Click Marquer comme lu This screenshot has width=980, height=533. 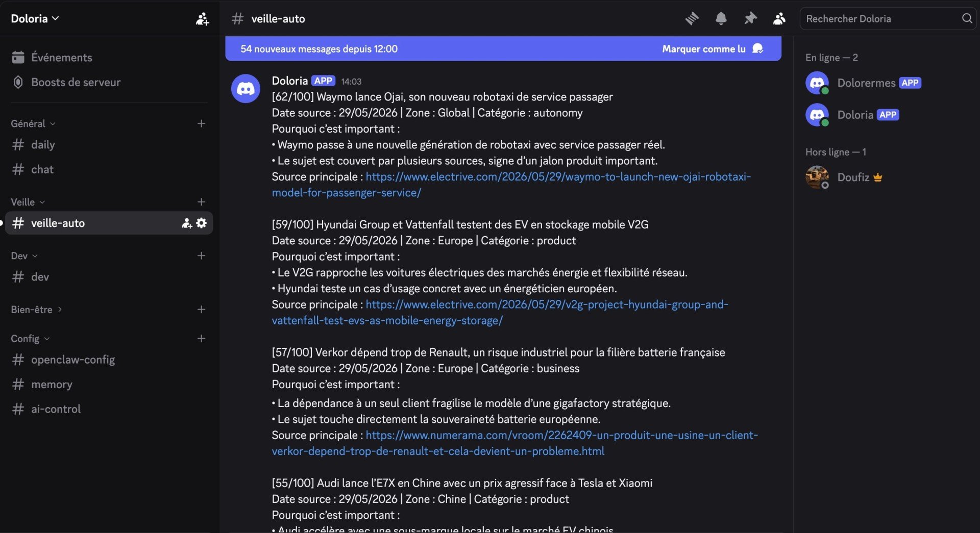tap(713, 49)
